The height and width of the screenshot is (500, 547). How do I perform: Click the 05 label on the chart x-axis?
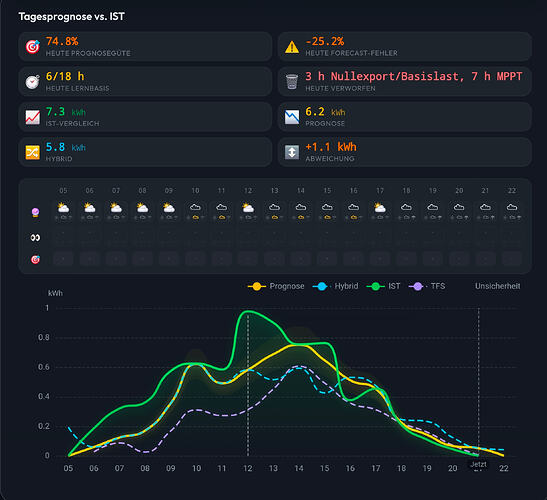(x=68, y=468)
